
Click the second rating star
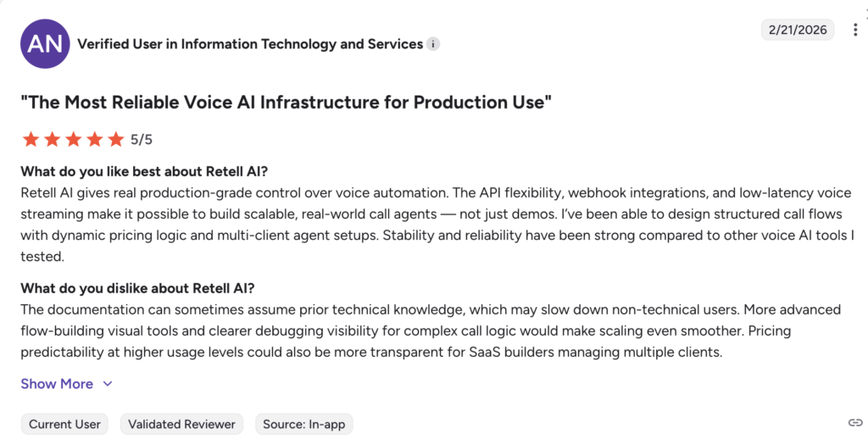pyautogui.click(x=52, y=139)
